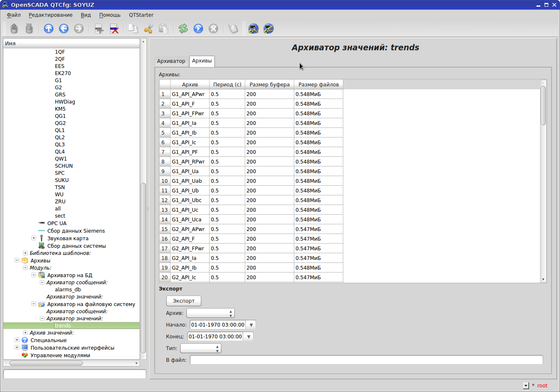Click the В файл input field
The image size is (560, 392).
point(366,360)
